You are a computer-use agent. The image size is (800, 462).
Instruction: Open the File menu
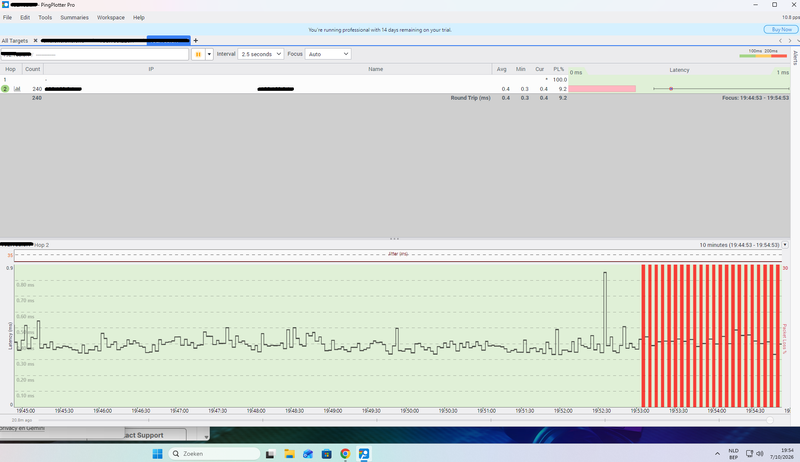(8, 17)
